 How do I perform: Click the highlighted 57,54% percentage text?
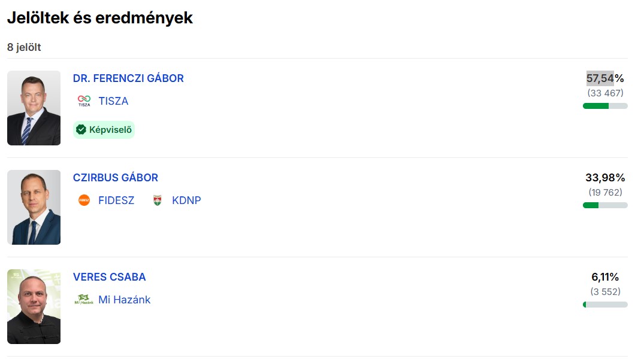click(600, 78)
